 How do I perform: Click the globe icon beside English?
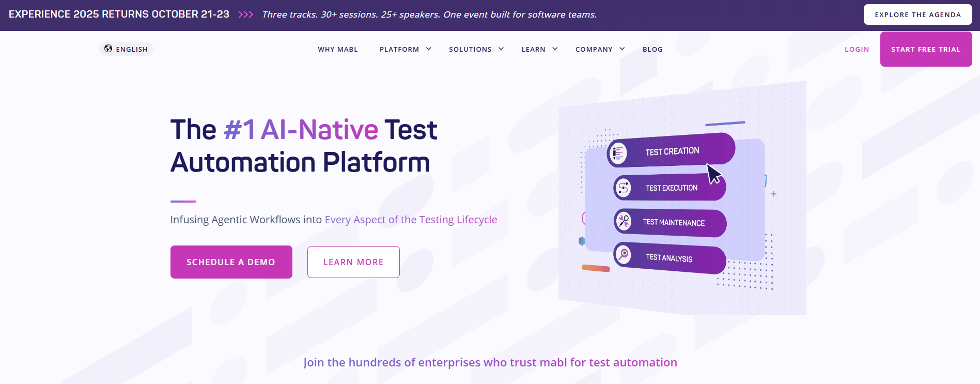tap(108, 49)
